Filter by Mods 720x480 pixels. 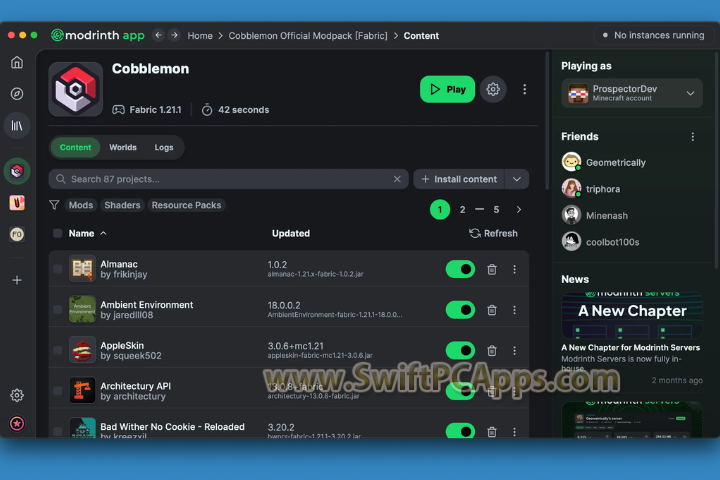pos(81,205)
